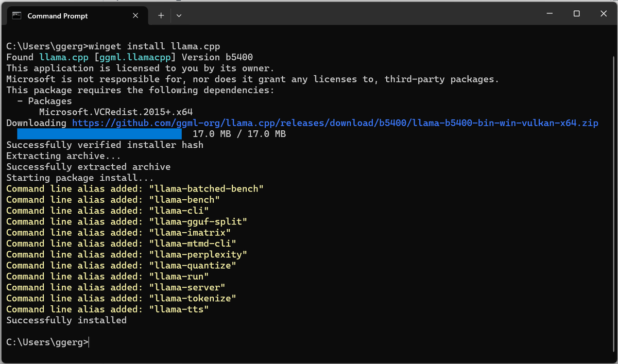The width and height of the screenshot is (618, 364).
Task: Click the Command Prompt tab icon
Action: tap(17, 15)
